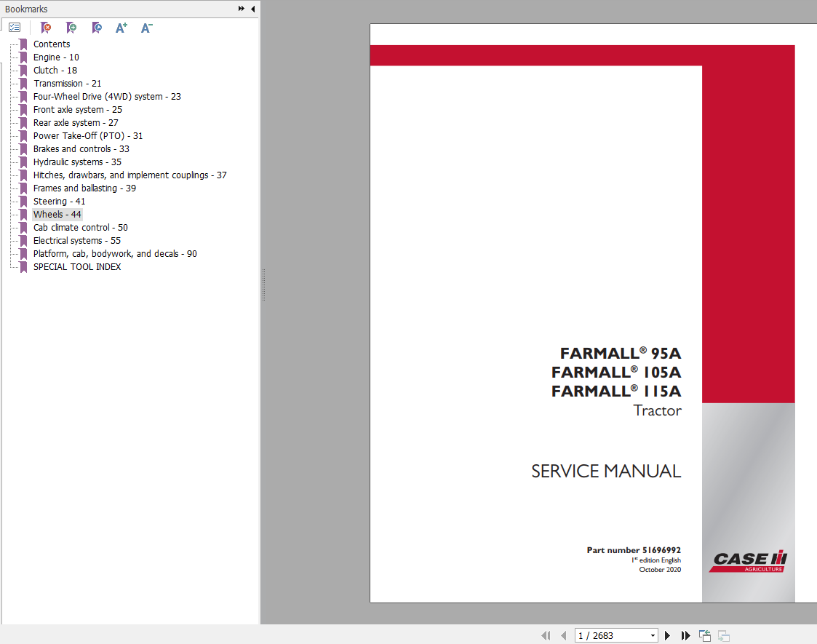This screenshot has width=817, height=644.
Task: Open the Cab climate control - 50 bookmark
Action: [81, 227]
